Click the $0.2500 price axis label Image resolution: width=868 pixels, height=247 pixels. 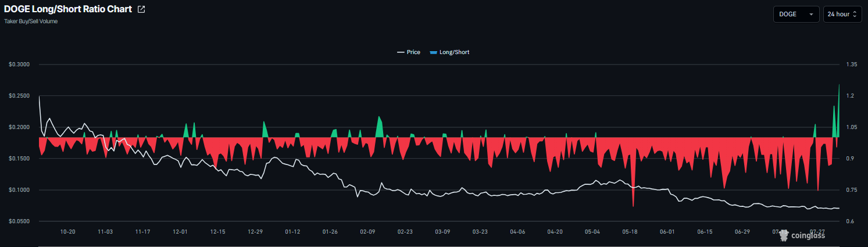click(19, 95)
